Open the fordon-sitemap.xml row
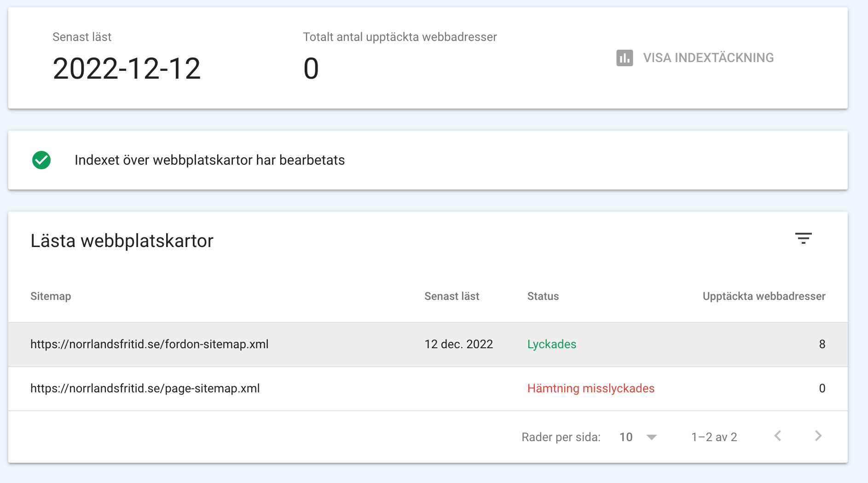 click(150, 344)
